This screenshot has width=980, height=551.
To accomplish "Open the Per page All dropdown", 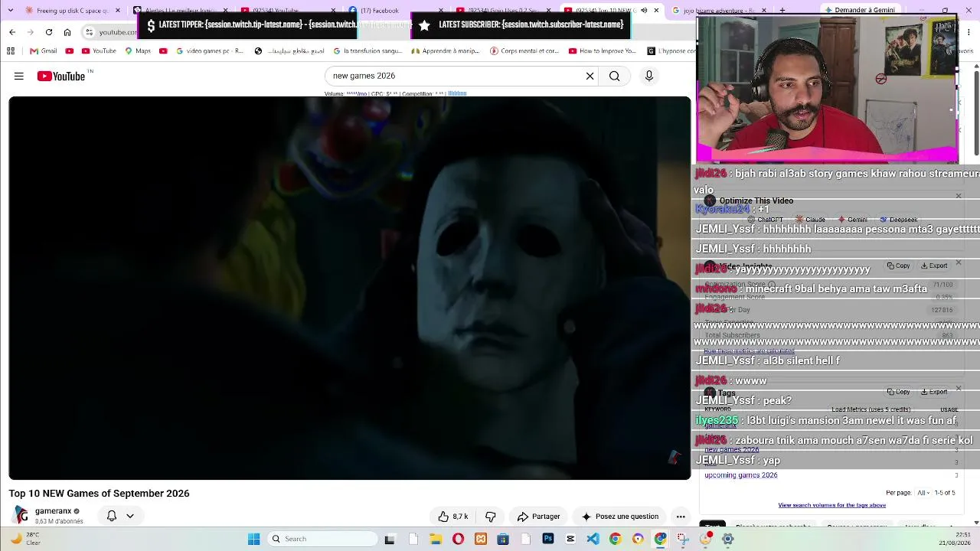I will (x=924, y=493).
